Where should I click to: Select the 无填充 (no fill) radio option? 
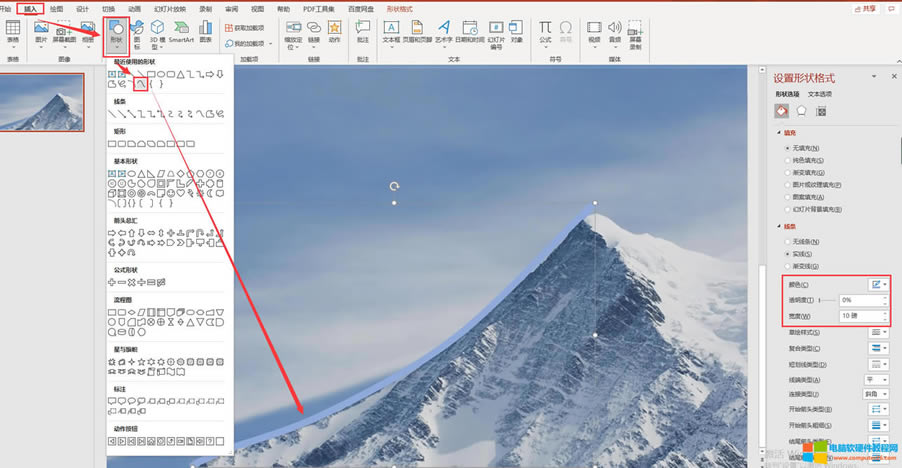pos(788,148)
